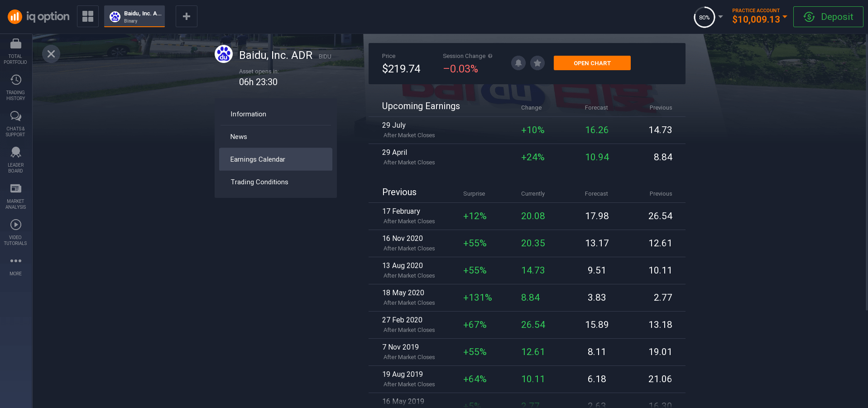Click the 80% circular progress indicator
868x408 pixels.
tap(704, 17)
